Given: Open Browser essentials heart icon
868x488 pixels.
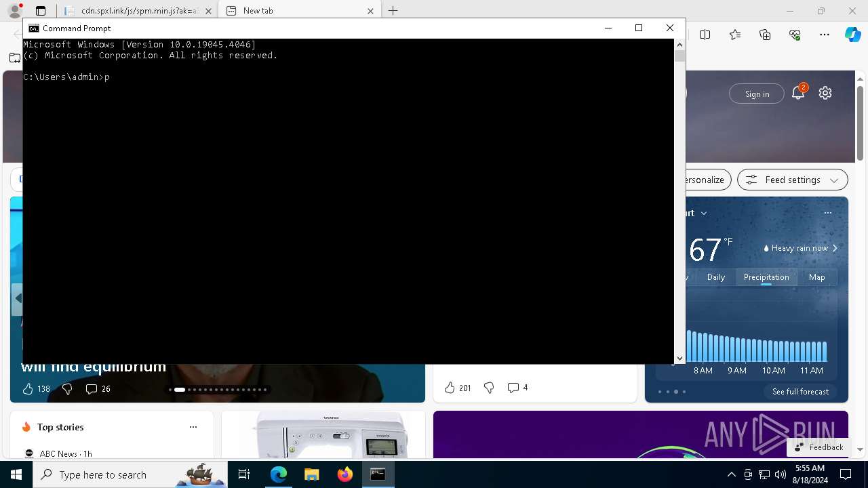Looking at the screenshot, I should [x=795, y=35].
